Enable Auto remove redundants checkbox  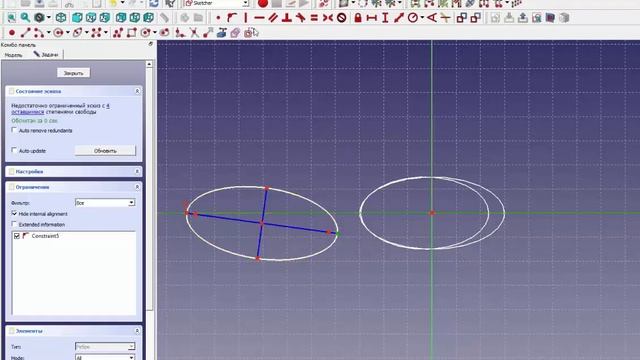click(14, 130)
